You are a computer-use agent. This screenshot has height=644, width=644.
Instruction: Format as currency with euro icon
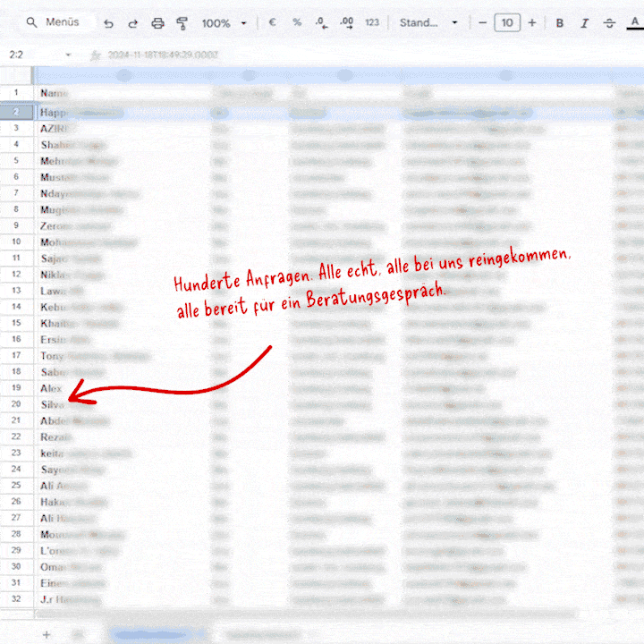[272, 22]
